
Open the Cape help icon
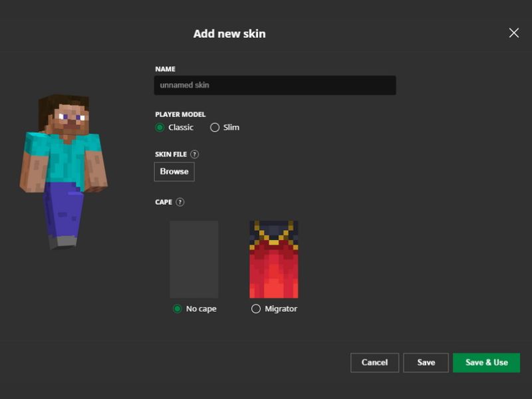tap(180, 202)
